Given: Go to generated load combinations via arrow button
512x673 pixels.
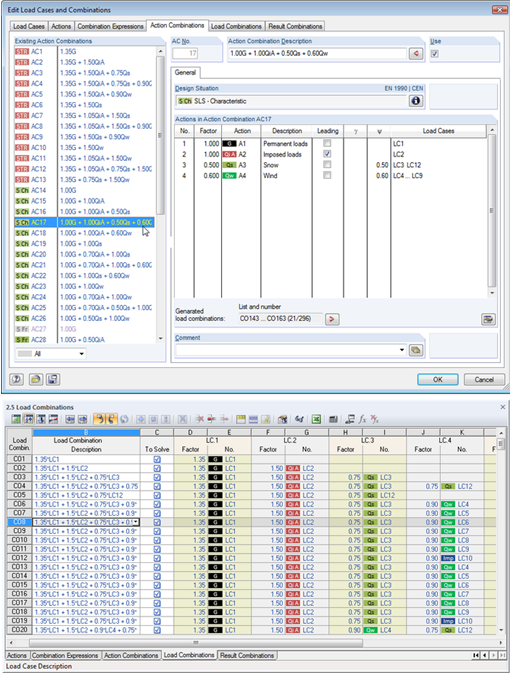Looking at the screenshot, I should pyautogui.click(x=332, y=319).
